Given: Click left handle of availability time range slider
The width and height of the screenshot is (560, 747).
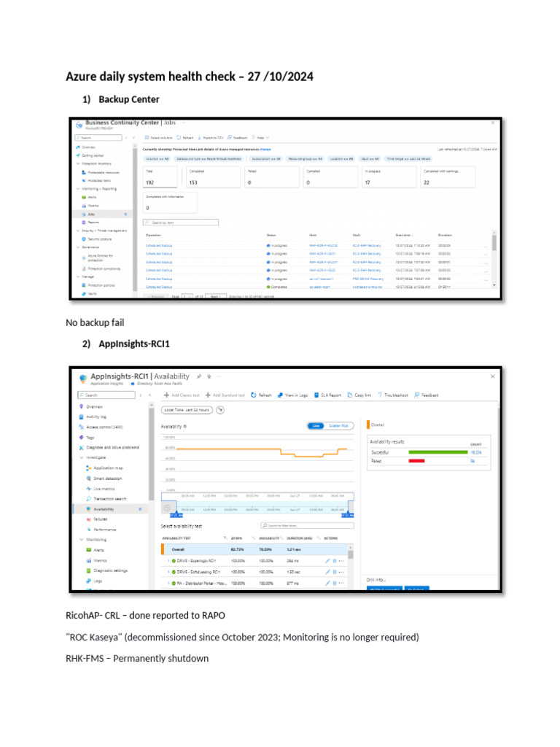Looking at the screenshot, I should point(176,515).
